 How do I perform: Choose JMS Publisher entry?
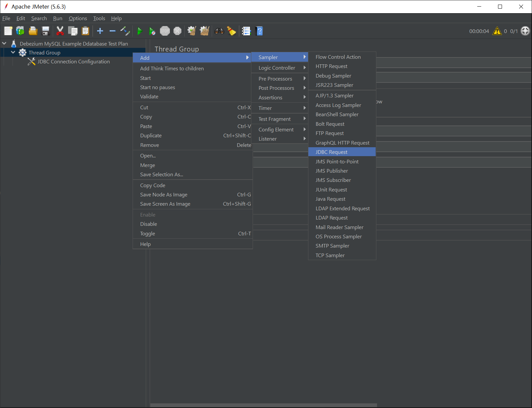click(342, 171)
